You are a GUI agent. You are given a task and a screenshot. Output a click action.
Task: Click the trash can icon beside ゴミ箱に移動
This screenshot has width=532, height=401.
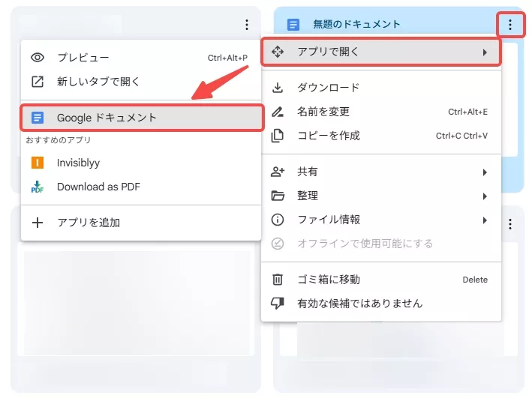(x=278, y=280)
